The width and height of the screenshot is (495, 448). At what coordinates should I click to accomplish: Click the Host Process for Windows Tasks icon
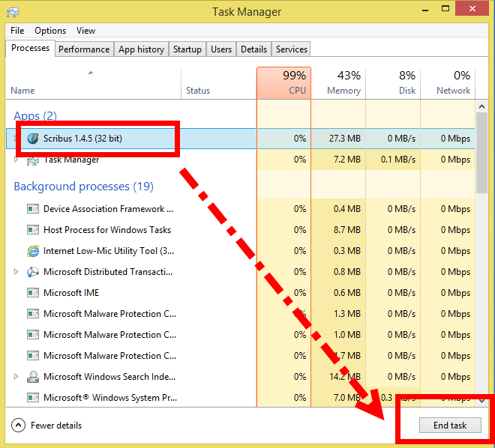pos(33,230)
